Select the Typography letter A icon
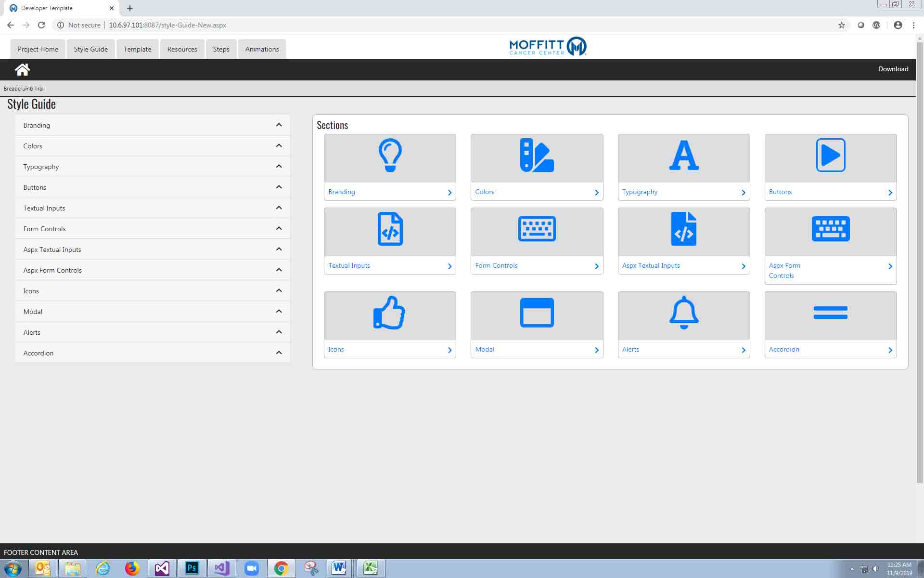 pyautogui.click(x=684, y=155)
